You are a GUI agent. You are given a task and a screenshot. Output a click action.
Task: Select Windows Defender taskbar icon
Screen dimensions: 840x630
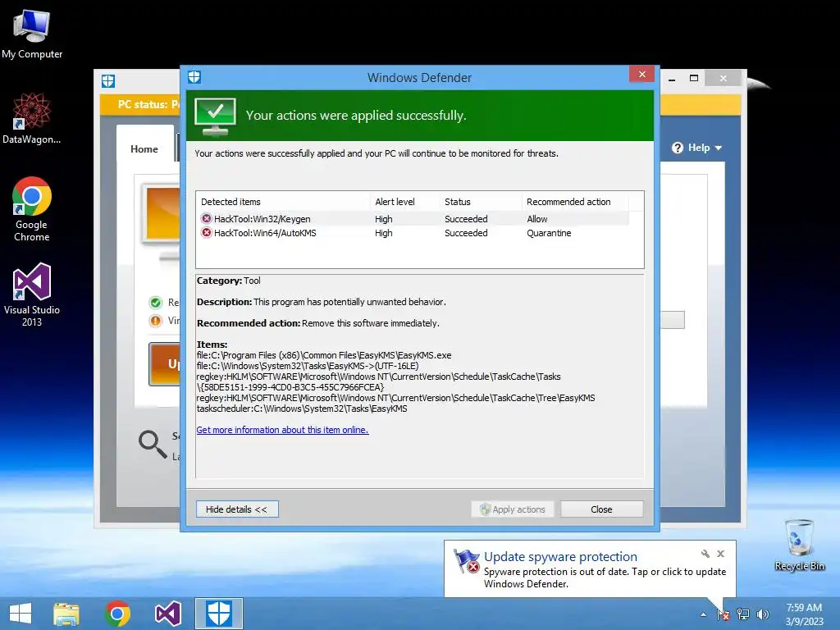tap(218, 614)
